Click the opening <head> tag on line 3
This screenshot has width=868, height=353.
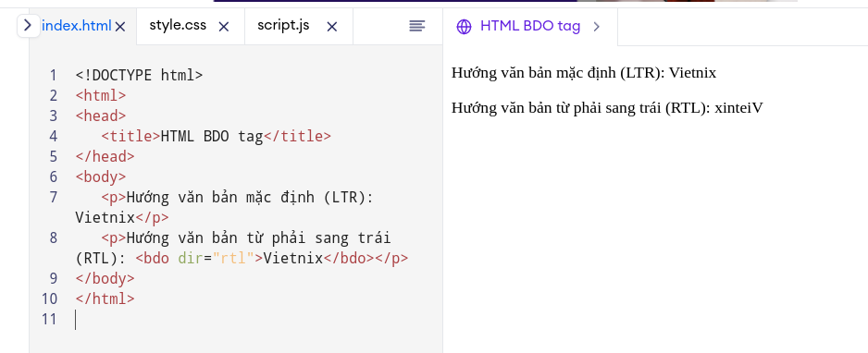(101, 116)
